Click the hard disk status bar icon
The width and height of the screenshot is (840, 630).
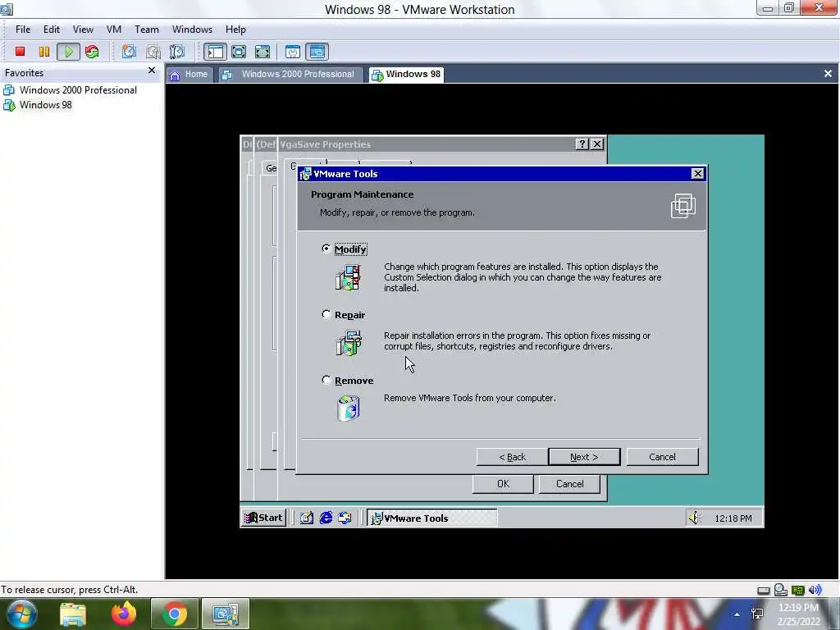point(764,591)
